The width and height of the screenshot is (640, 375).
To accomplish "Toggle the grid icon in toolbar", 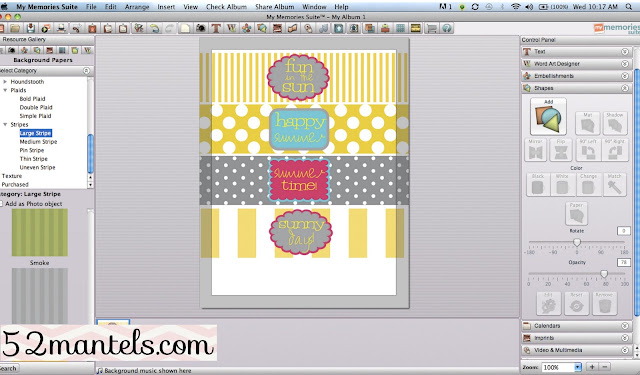I will point(400,28).
